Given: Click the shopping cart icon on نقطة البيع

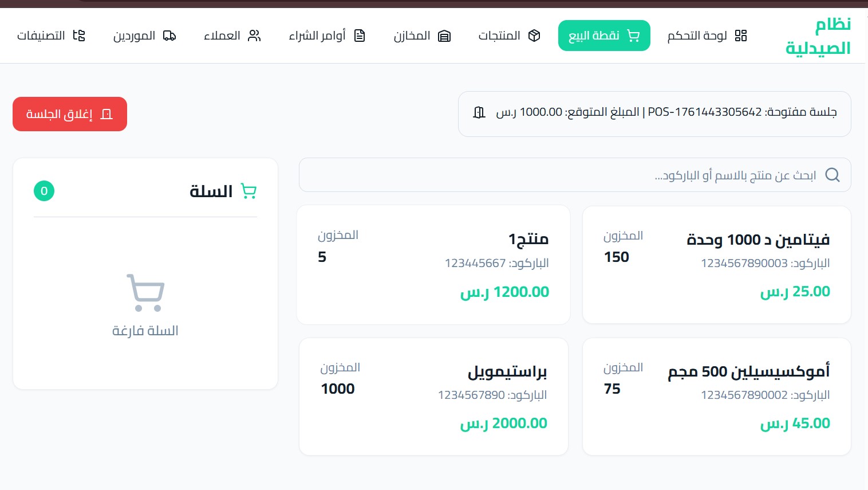Looking at the screenshot, I should (633, 36).
